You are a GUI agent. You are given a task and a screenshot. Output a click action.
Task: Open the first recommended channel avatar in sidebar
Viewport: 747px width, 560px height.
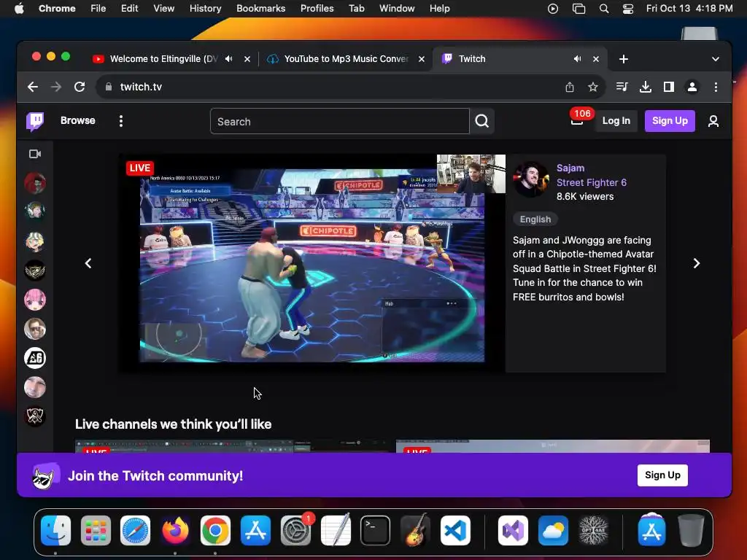(35, 183)
